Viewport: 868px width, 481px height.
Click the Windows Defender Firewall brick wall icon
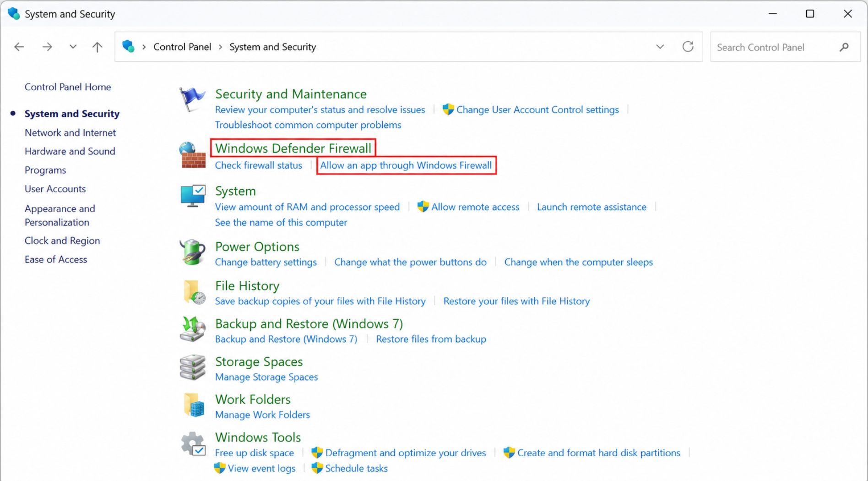click(x=193, y=155)
